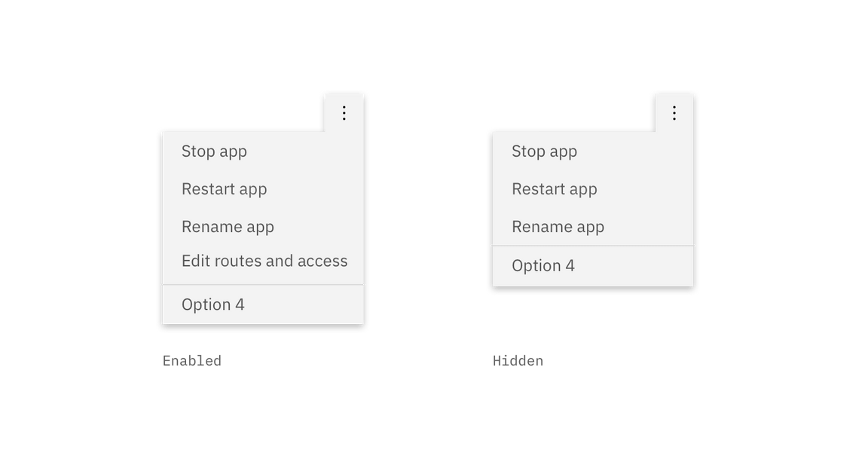Select Edit routes and access option

pyautogui.click(x=263, y=262)
